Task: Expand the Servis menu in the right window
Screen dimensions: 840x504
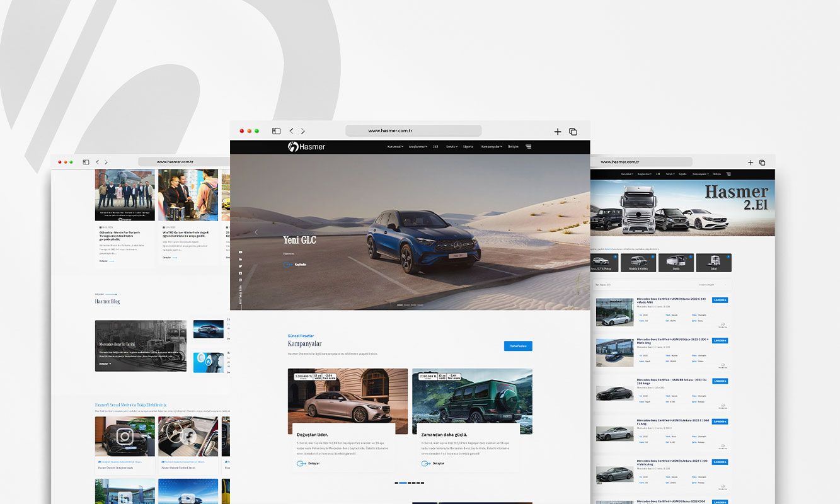Action: 670,174
